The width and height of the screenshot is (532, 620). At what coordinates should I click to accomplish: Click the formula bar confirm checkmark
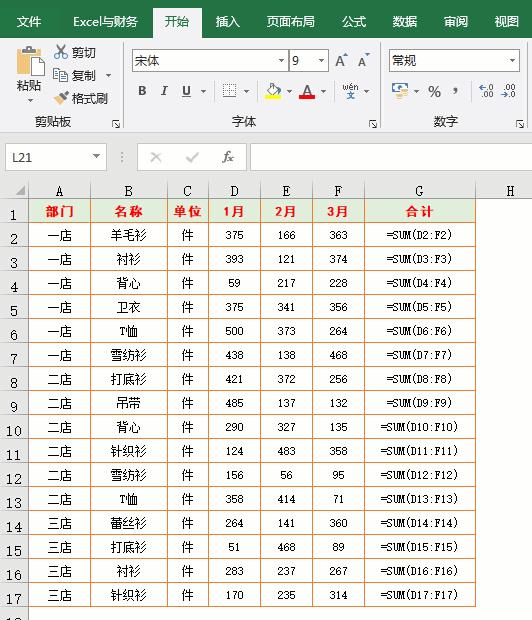[192, 157]
